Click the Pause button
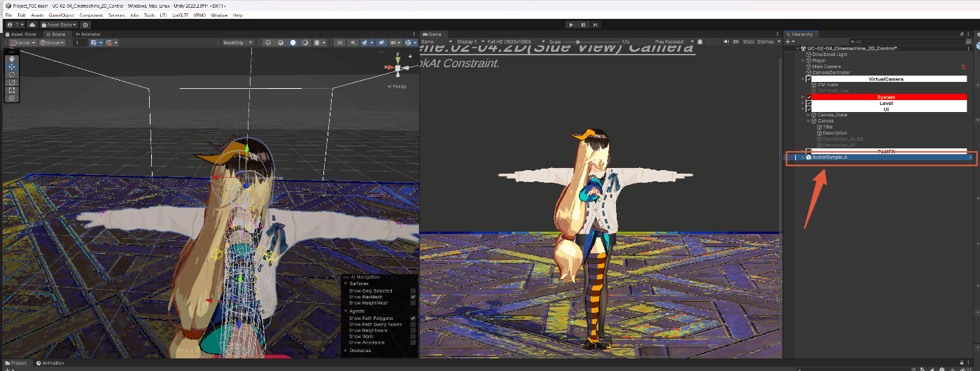The height and width of the screenshot is (371, 980). coord(583,24)
